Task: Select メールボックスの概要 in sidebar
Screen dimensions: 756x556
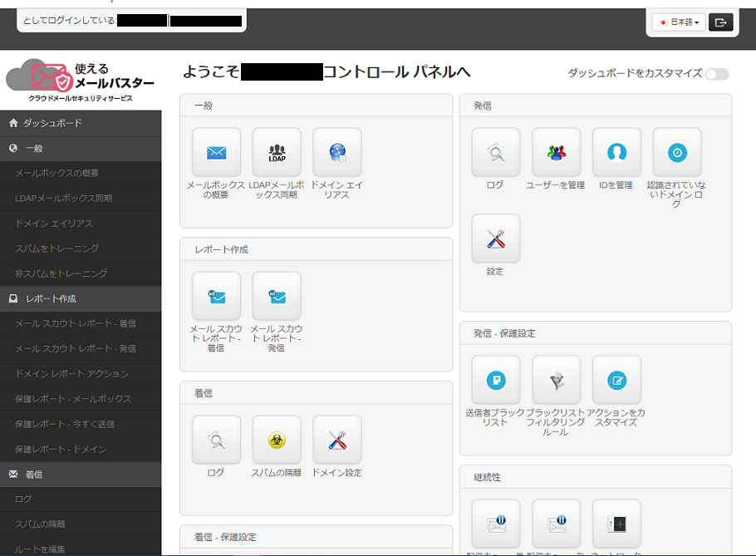Action: (81, 173)
